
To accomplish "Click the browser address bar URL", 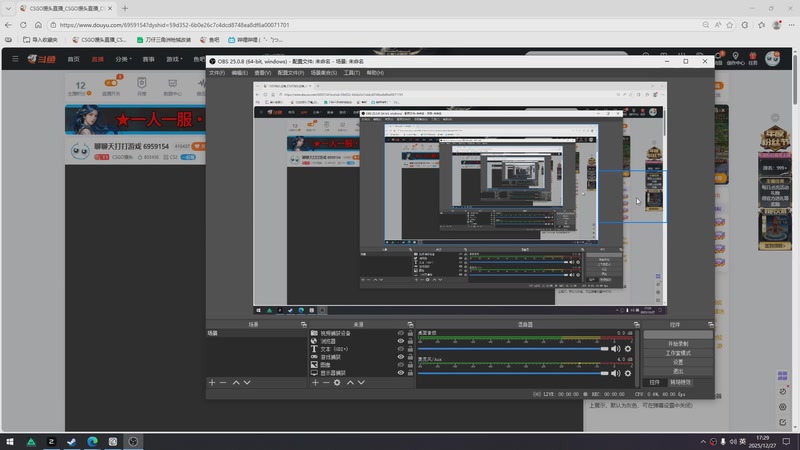I will pyautogui.click(x=174, y=24).
